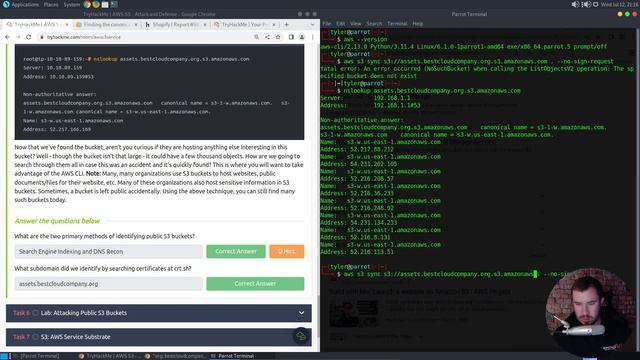Switch to [Parrot Terminal] taskbar entry

tap(36, 356)
